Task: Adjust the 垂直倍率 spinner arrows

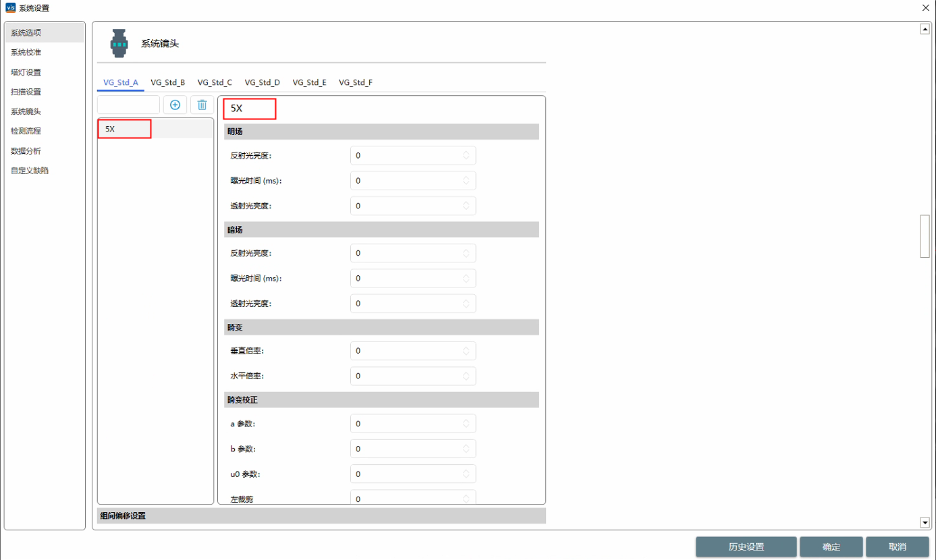Action: [466, 351]
